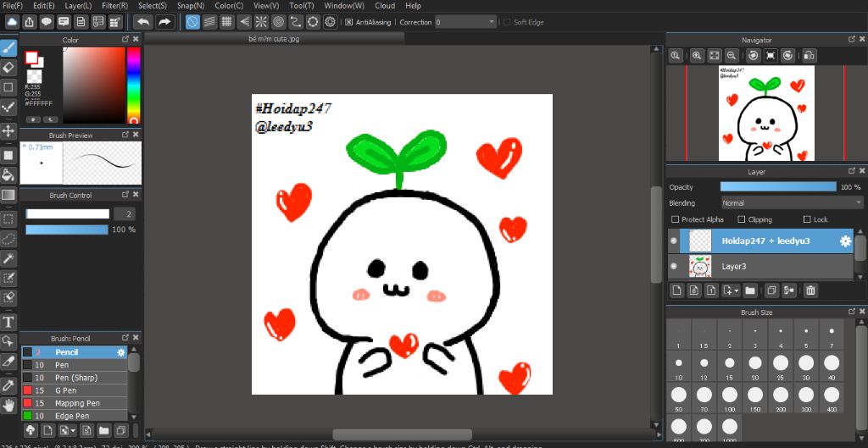Screen dimensions: 868x448
Task: Click Navigator flip view icon
Action: tap(809, 55)
